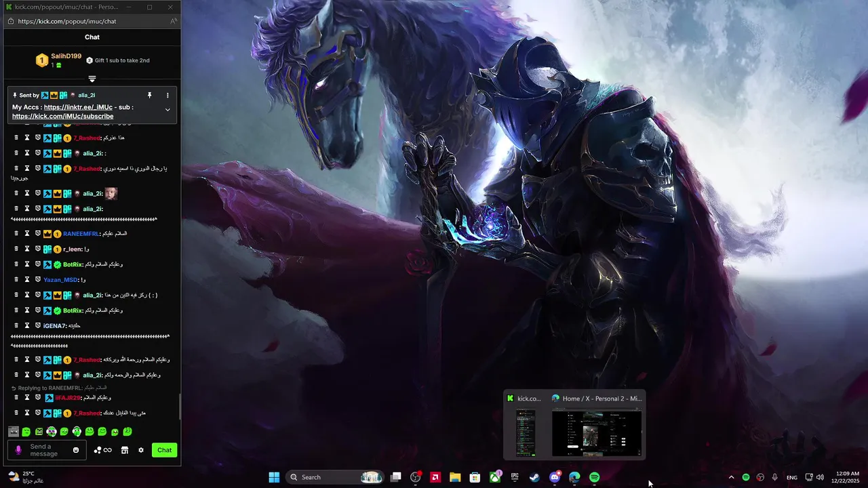868x488 pixels.
Task: Timeout r_leen with hourglass icon
Action: tap(27, 249)
